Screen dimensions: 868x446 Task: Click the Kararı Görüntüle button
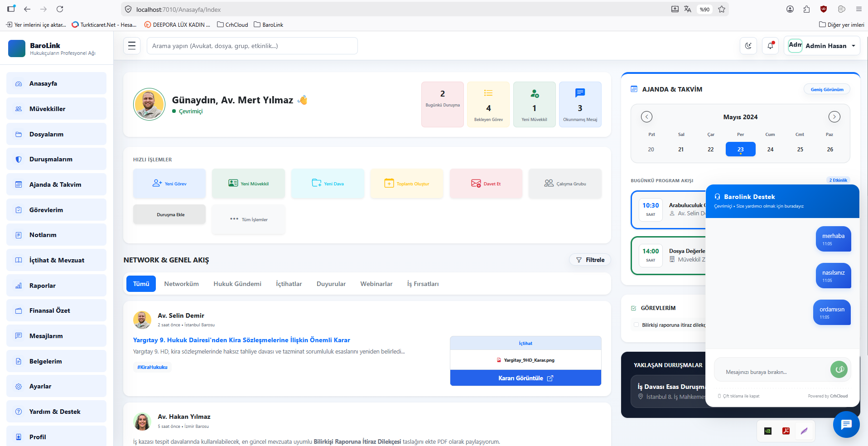526,378
